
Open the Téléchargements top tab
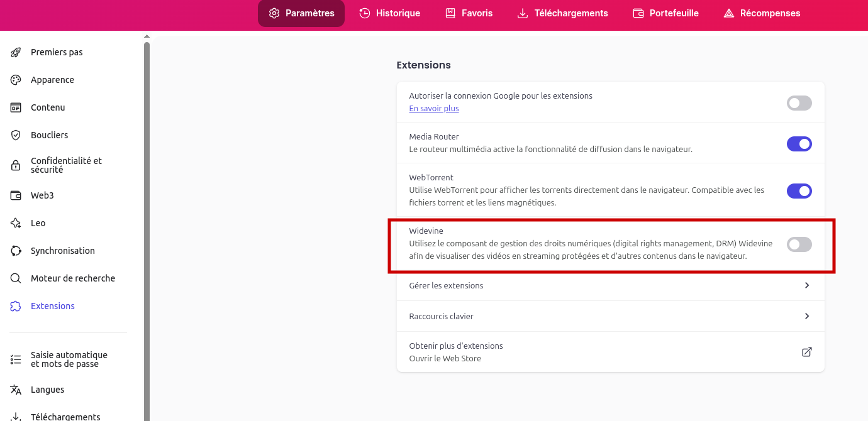click(x=562, y=13)
